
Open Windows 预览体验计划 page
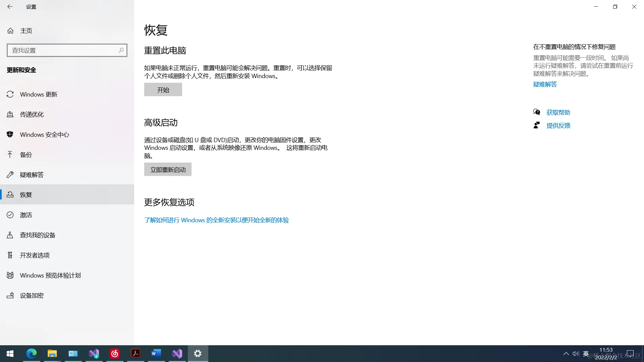point(50,276)
